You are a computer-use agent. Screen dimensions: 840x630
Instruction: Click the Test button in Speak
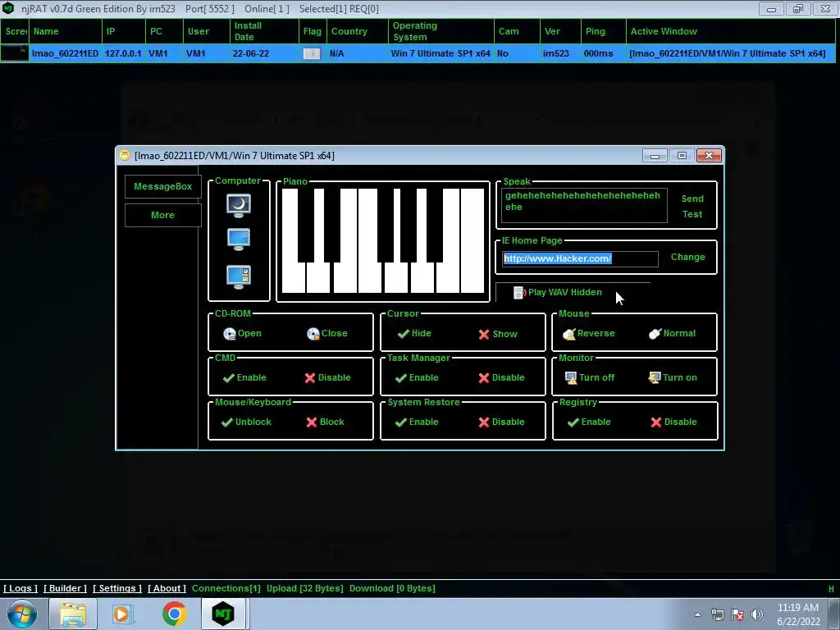tap(692, 214)
